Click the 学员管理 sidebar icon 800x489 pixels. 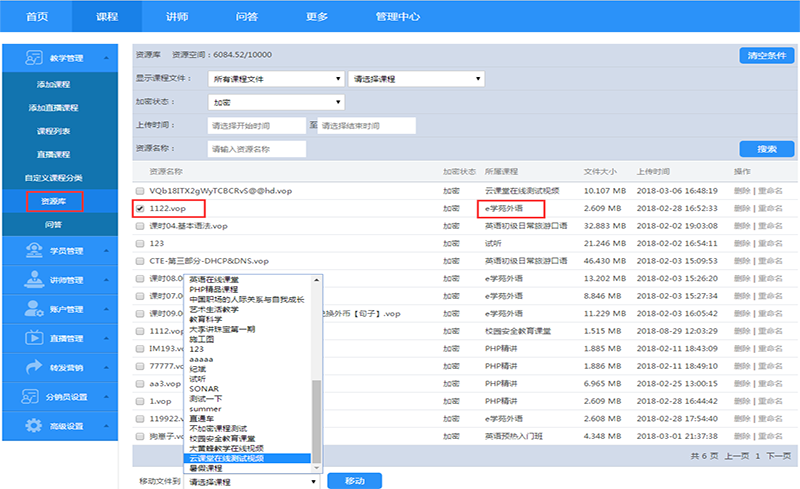[x=31, y=250]
